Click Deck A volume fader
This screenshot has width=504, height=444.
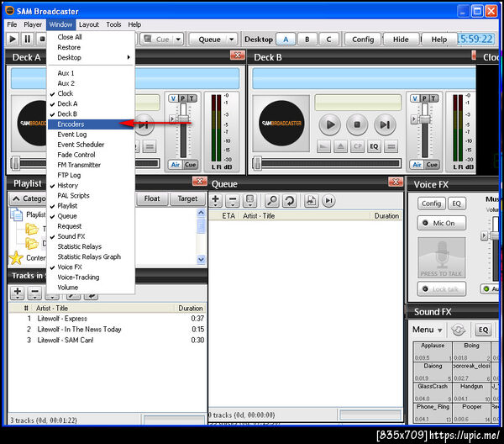(x=183, y=119)
